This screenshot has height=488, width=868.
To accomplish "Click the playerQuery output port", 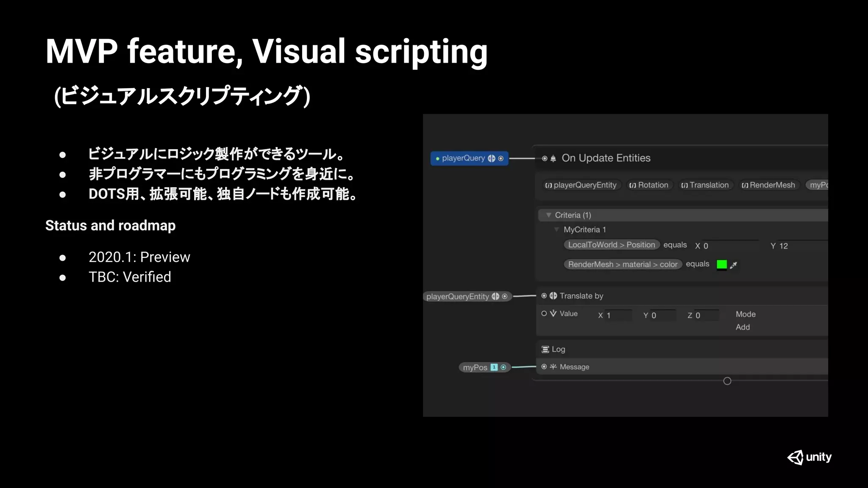I will 501,158.
